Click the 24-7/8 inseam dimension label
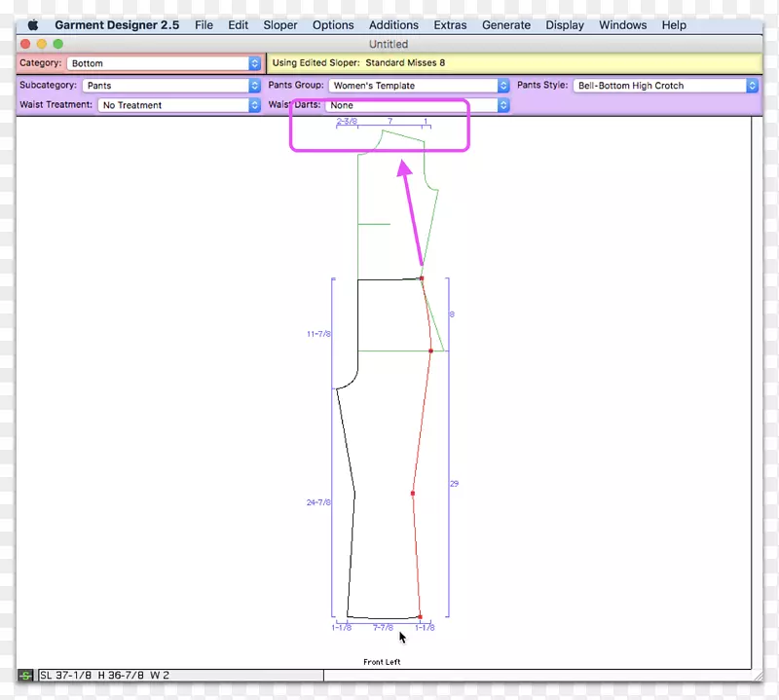779x700 pixels. click(318, 502)
